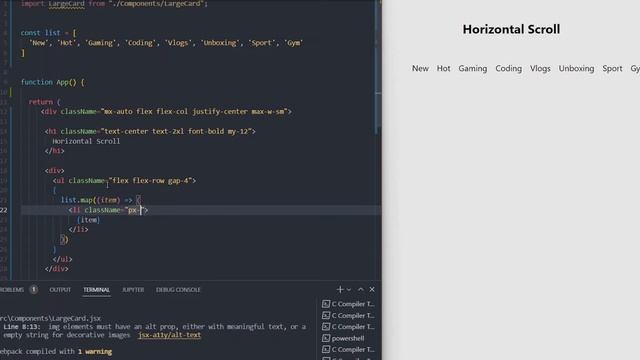Click the LargeCard import line
The image size is (640, 360).
pos(114,4)
